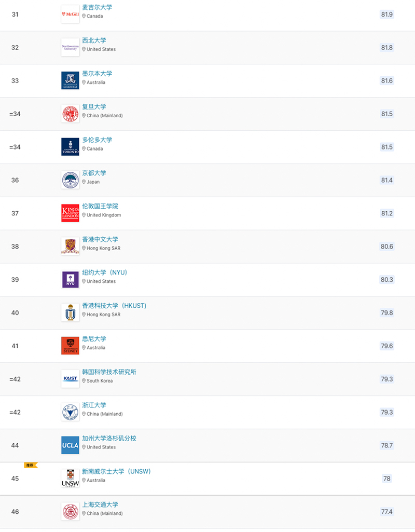Click the University of Toronto logo

[70, 146]
